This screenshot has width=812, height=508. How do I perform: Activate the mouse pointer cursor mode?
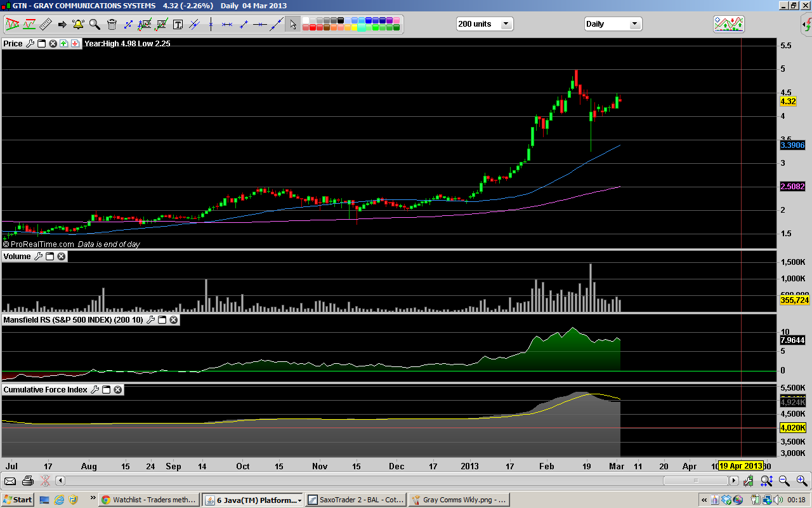click(x=292, y=25)
